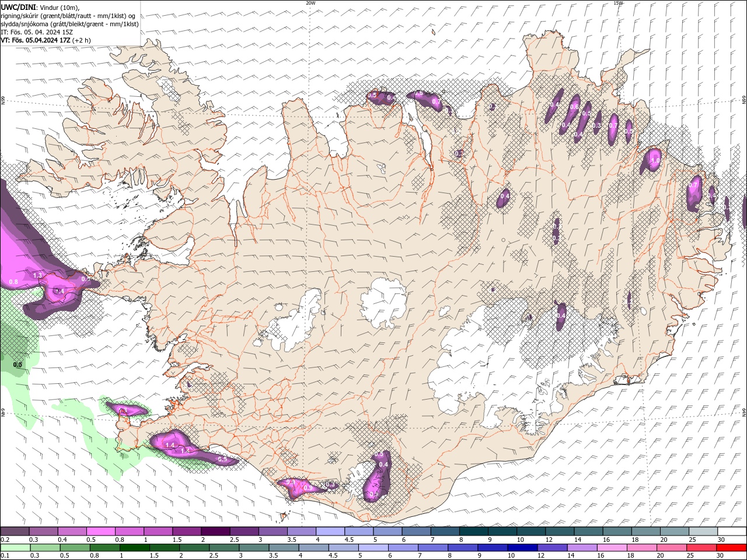Image resolution: width=747 pixels, height=560 pixels.
Task: Select the darkest purple swatch at value 2, top row
Action: tap(215, 531)
